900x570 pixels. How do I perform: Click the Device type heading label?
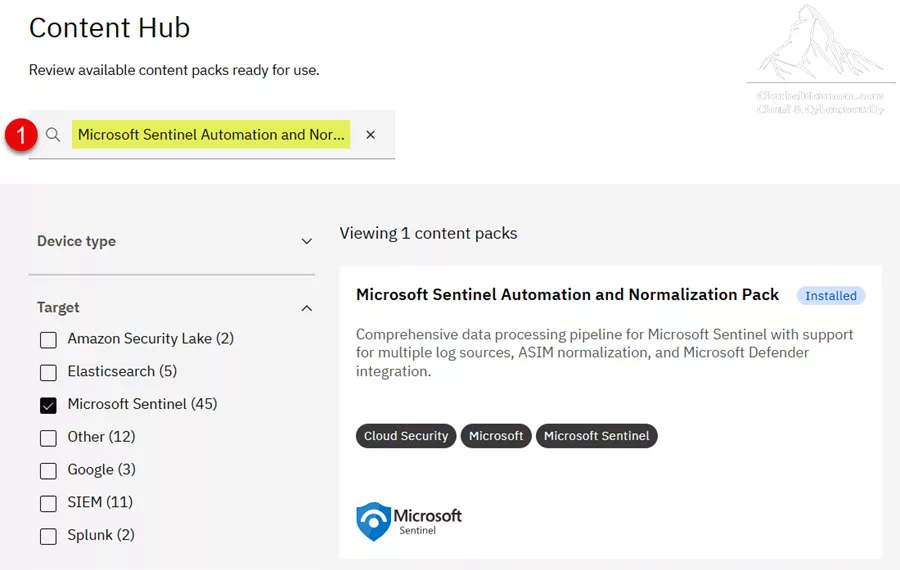coord(76,241)
